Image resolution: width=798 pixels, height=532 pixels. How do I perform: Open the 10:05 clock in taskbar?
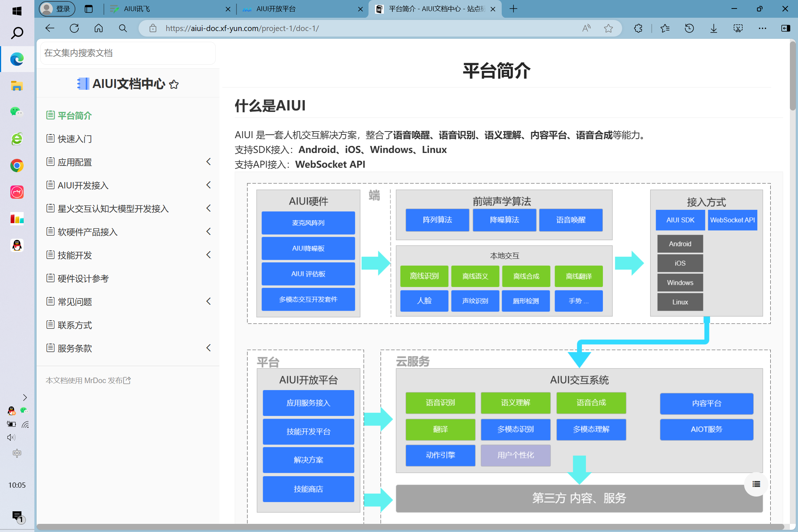pos(17,485)
